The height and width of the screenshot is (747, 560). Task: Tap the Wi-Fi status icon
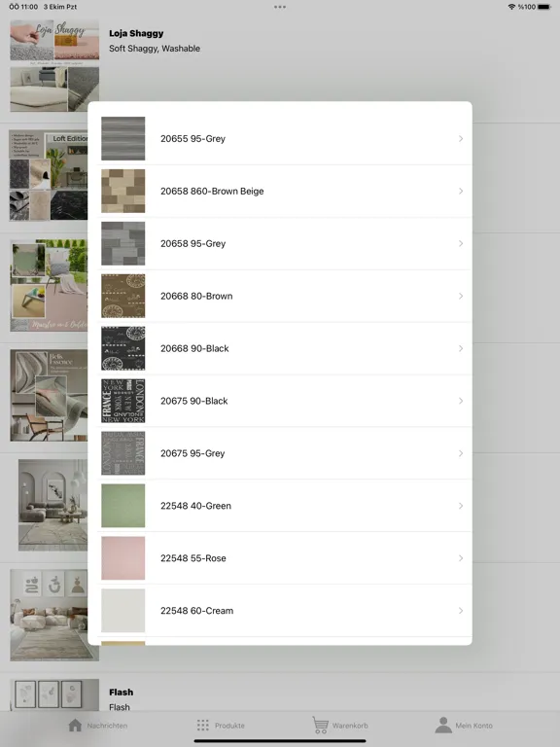click(x=511, y=7)
